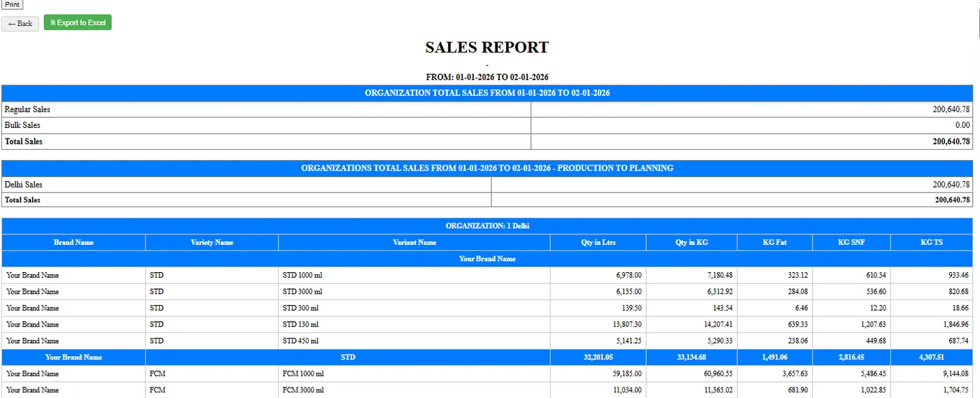Click the KG Fat value 238.06
Screen dimensions: 980x398
point(797,341)
